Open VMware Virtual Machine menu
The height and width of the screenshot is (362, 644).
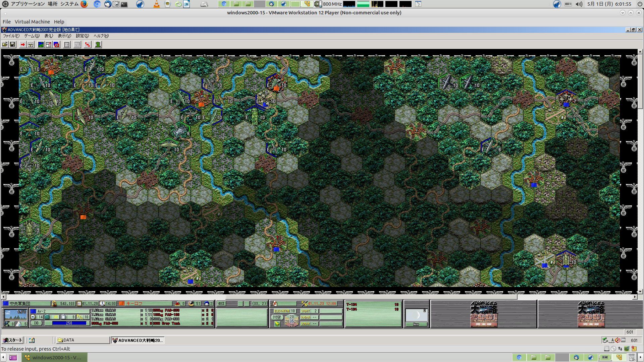tap(32, 22)
